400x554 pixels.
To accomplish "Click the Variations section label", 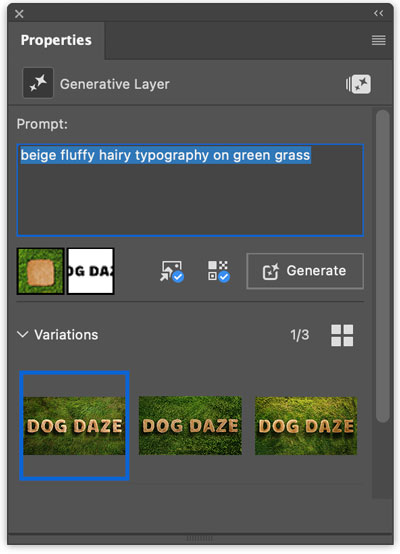I will 66,335.
